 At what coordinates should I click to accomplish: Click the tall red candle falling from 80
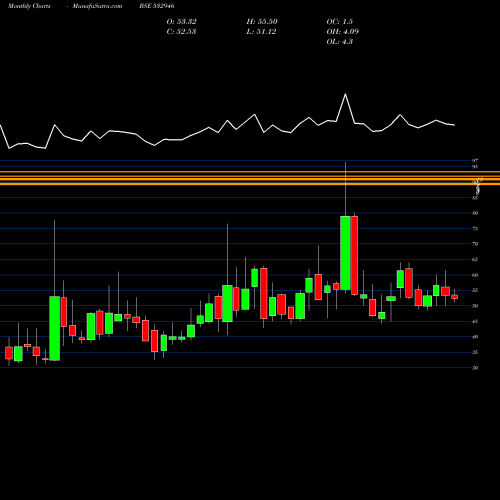coord(354,255)
